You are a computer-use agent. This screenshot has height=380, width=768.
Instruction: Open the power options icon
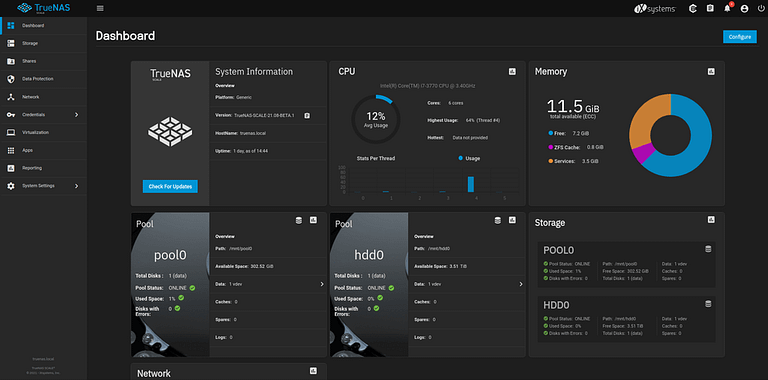[761, 8]
